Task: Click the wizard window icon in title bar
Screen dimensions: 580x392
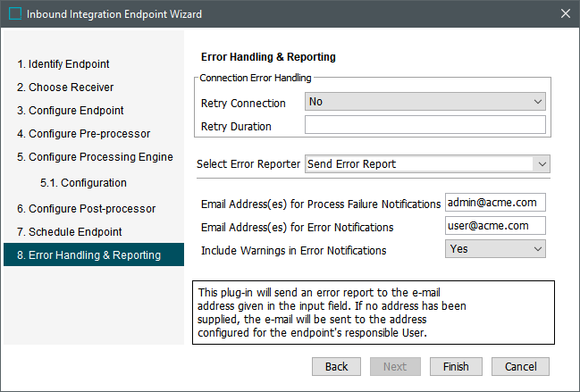Action: click(x=15, y=14)
